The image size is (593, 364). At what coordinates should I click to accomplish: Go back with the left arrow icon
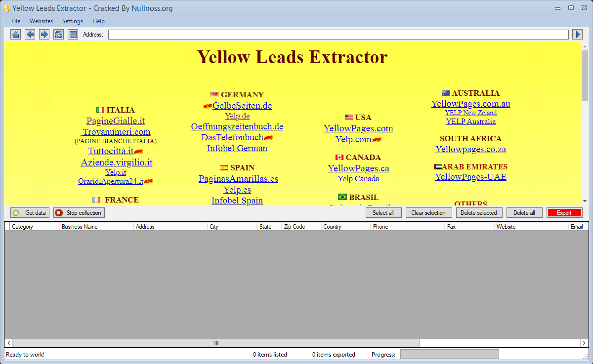tap(30, 35)
